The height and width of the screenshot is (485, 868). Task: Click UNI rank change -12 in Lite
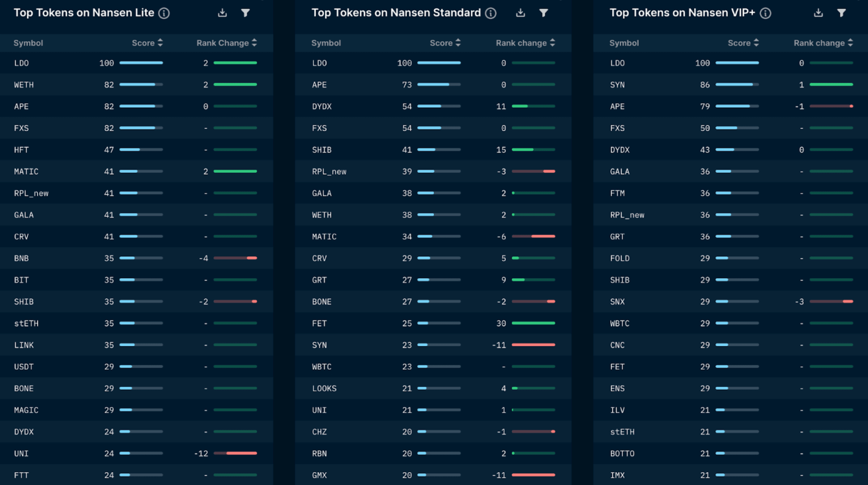(201, 454)
